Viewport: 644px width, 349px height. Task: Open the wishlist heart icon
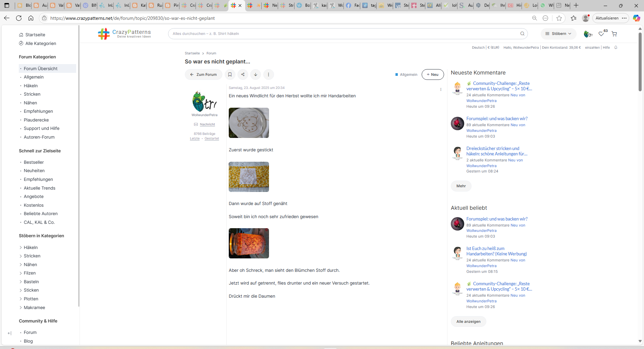[x=601, y=34]
